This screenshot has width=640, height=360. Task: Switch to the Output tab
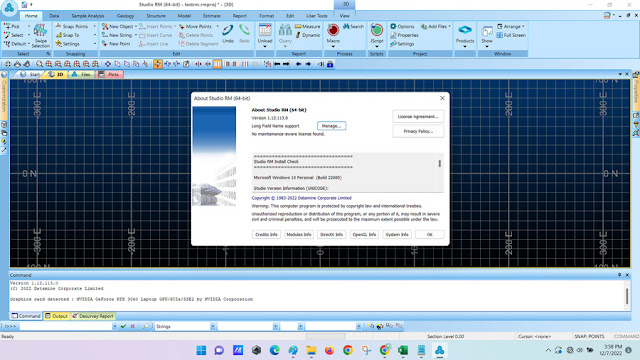tap(57, 316)
